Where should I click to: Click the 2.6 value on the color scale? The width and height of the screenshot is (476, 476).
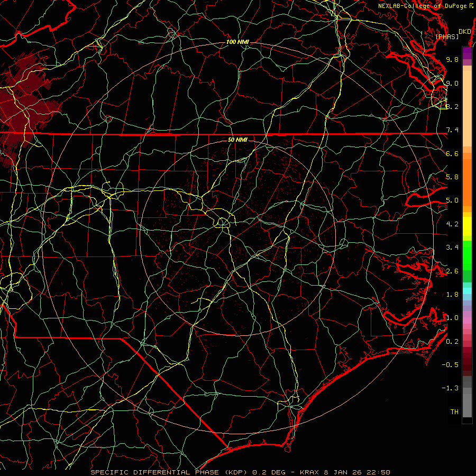[452, 271]
